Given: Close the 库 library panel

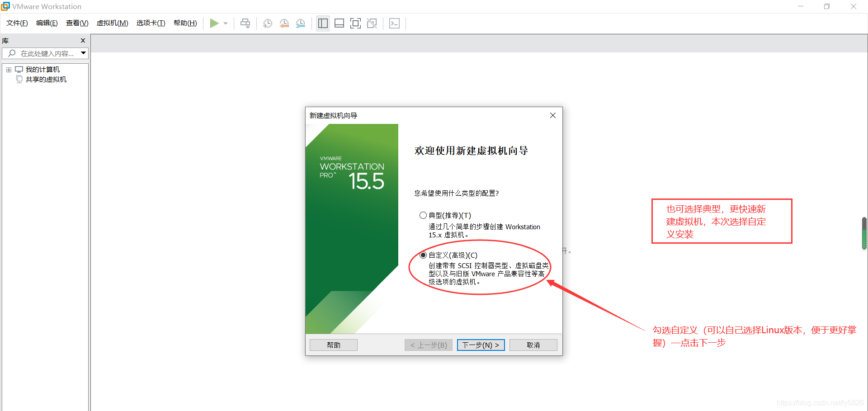Looking at the screenshot, I should click(83, 41).
